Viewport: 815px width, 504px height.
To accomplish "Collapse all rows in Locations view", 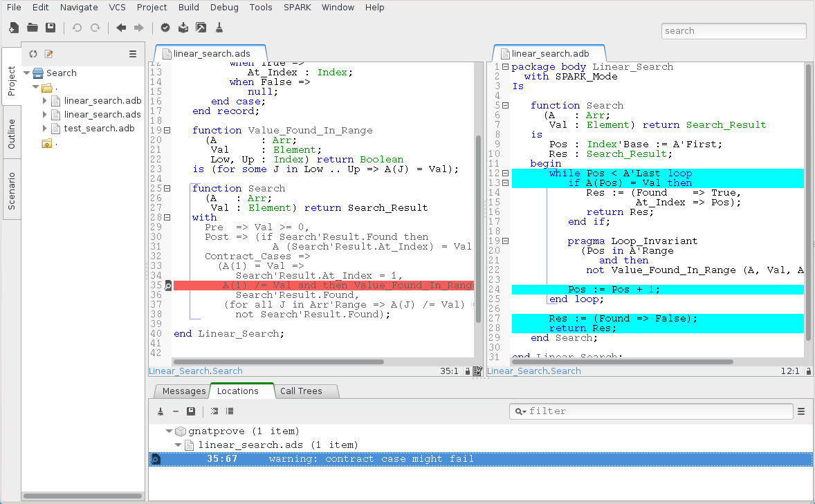I will [x=230, y=411].
